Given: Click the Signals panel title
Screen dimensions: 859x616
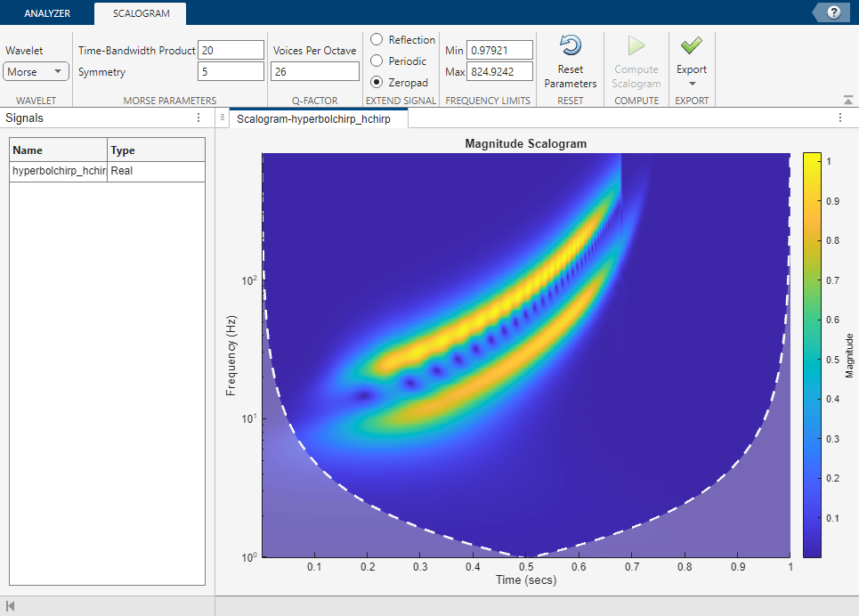Looking at the screenshot, I should click(x=24, y=118).
